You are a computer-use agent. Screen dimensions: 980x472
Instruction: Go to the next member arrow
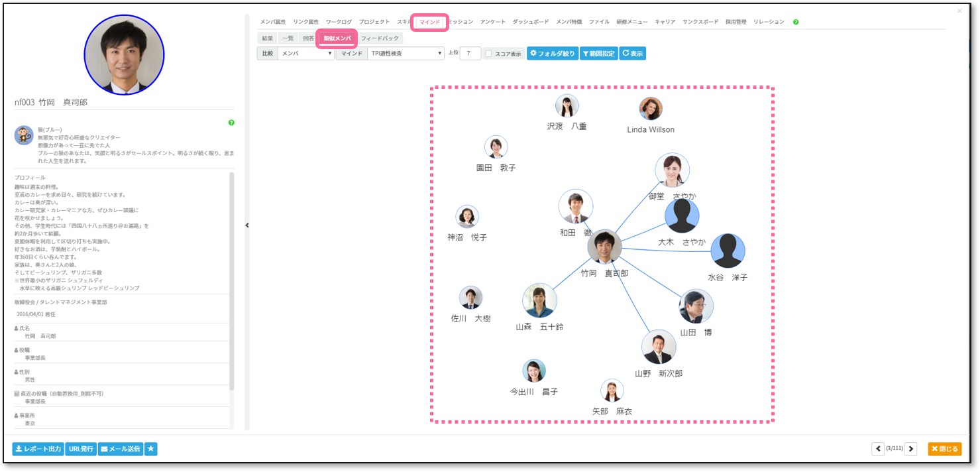click(911, 449)
